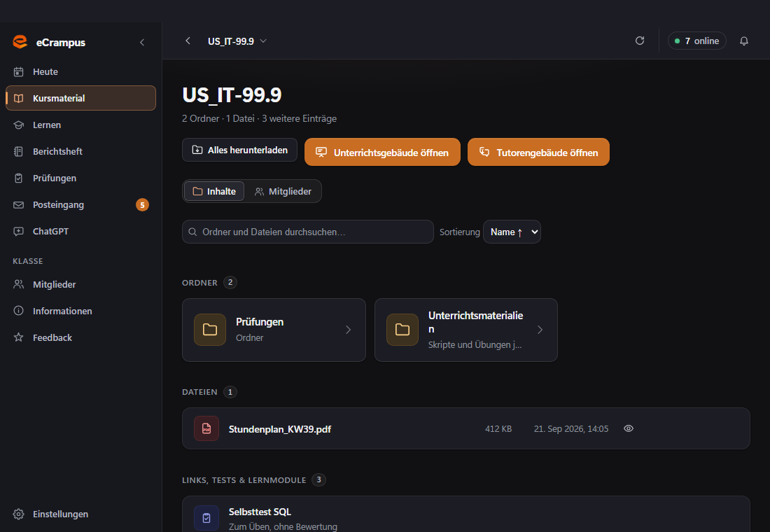Click the 412 KB file size
The height and width of the screenshot is (532, 770).
pos(498,429)
